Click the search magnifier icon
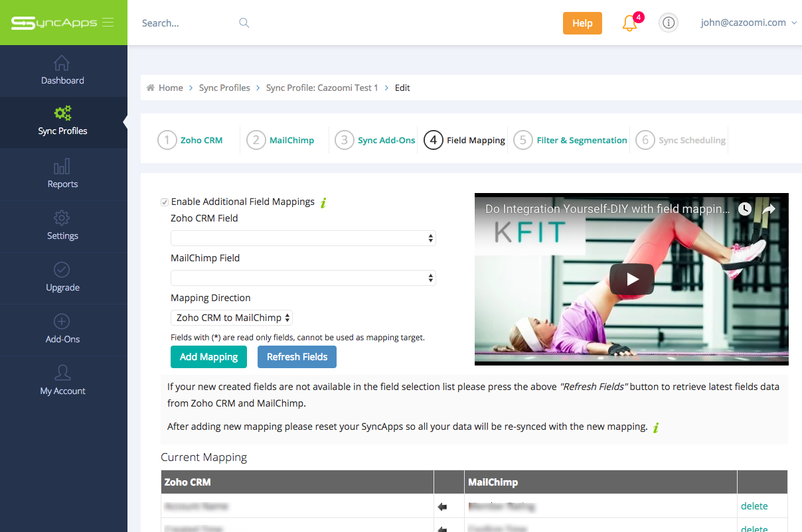802x532 pixels. (244, 23)
